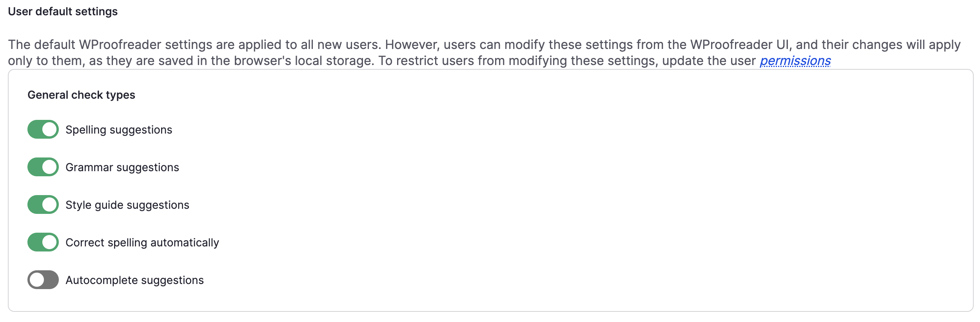Click the "Correct spelling automatically" label
980x322 pixels.
point(142,242)
